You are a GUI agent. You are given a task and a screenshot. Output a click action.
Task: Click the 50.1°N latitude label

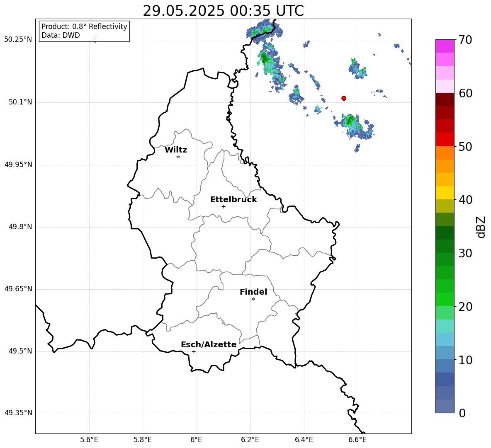[20, 102]
